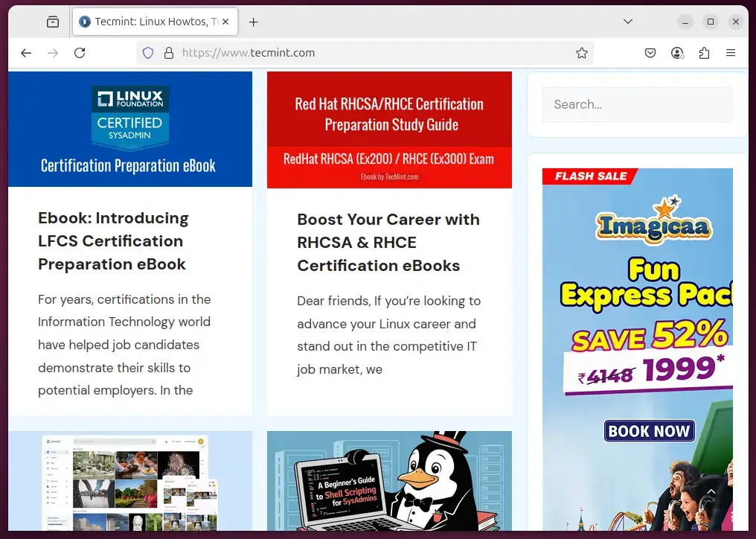
Task: Open the Shell Scripting penguin thumbnail
Action: pos(389,480)
